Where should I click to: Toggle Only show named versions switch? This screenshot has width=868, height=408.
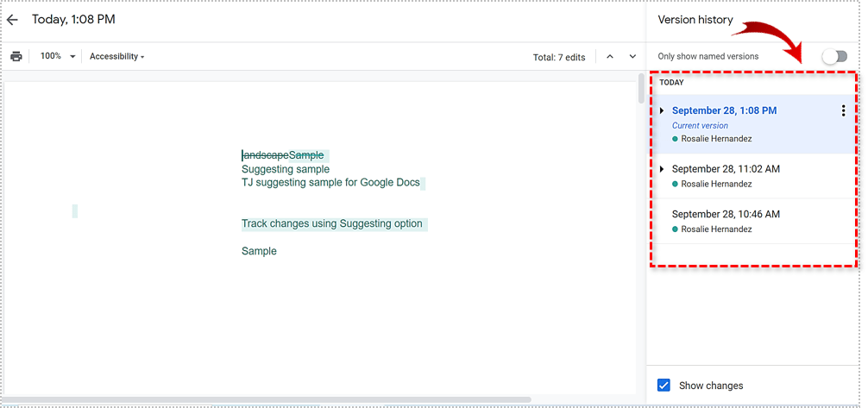point(833,56)
